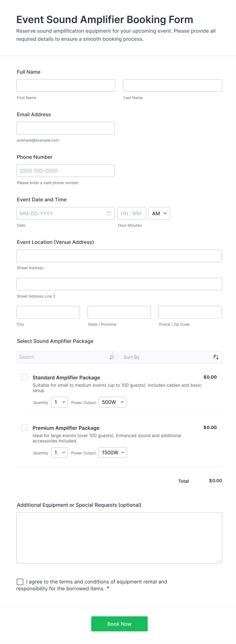Open the 500W Power Output dropdown
The image size is (236, 644).
click(x=112, y=402)
